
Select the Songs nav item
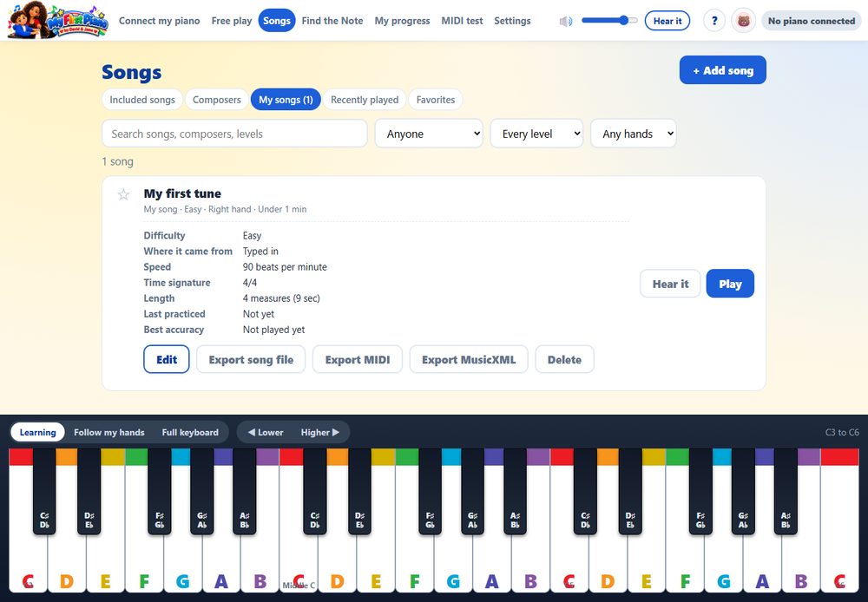point(277,21)
